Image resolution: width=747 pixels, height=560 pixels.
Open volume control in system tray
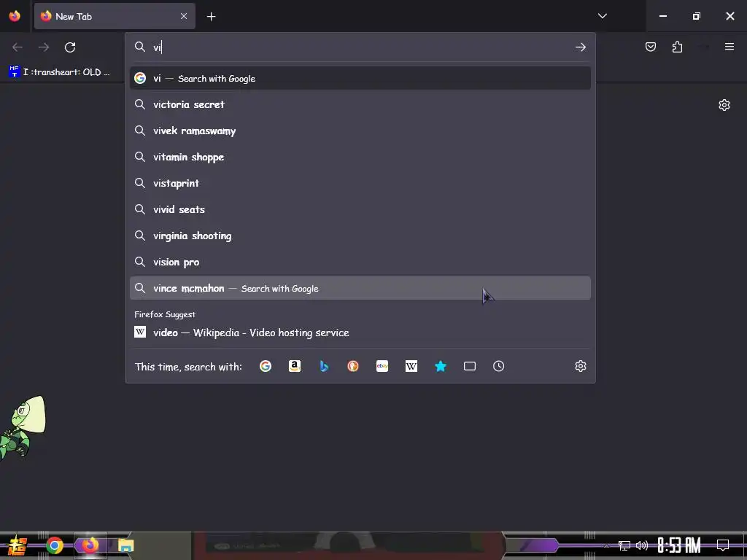point(642,545)
